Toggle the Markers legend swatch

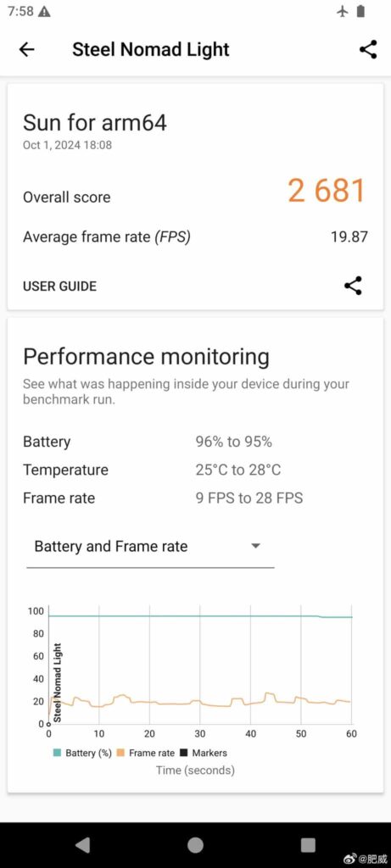(x=184, y=753)
